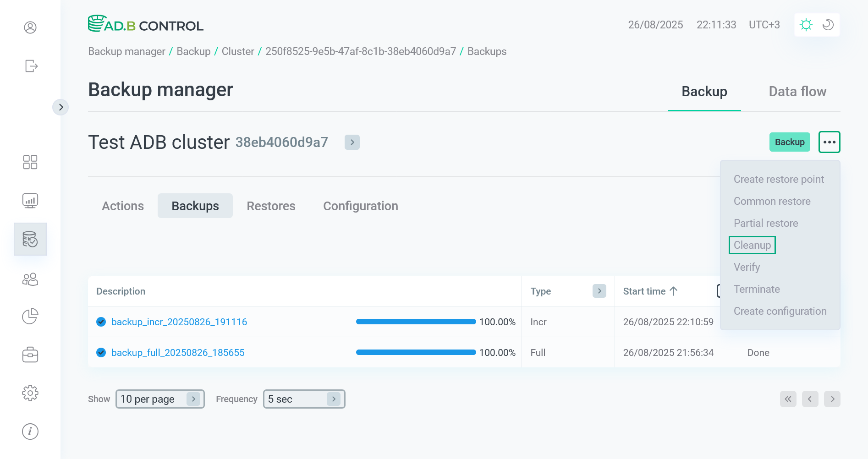Switch to dark theme moon icon
The width and height of the screenshot is (868, 459).
pyautogui.click(x=828, y=25)
